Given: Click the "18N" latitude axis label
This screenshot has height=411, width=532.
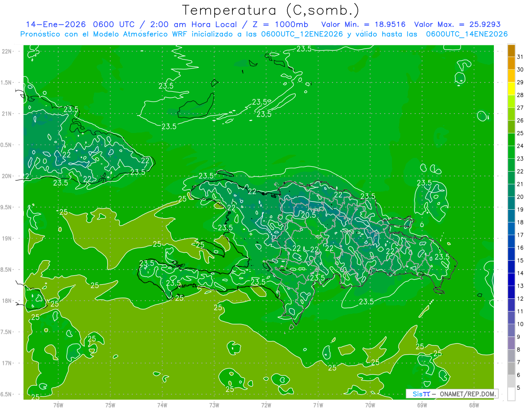Looking at the screenshot, I should click(7, 301).
